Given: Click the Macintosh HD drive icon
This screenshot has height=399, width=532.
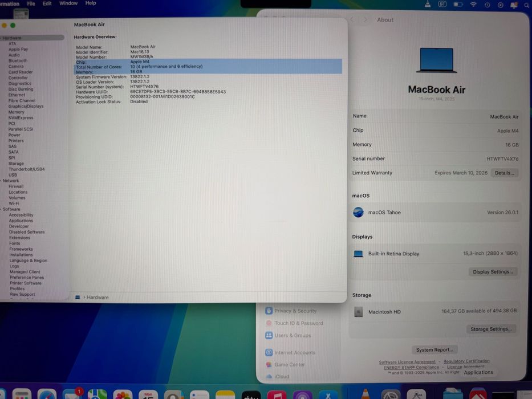Looking at the screenshot, I should pyautogui.click(x=359, y=311).
